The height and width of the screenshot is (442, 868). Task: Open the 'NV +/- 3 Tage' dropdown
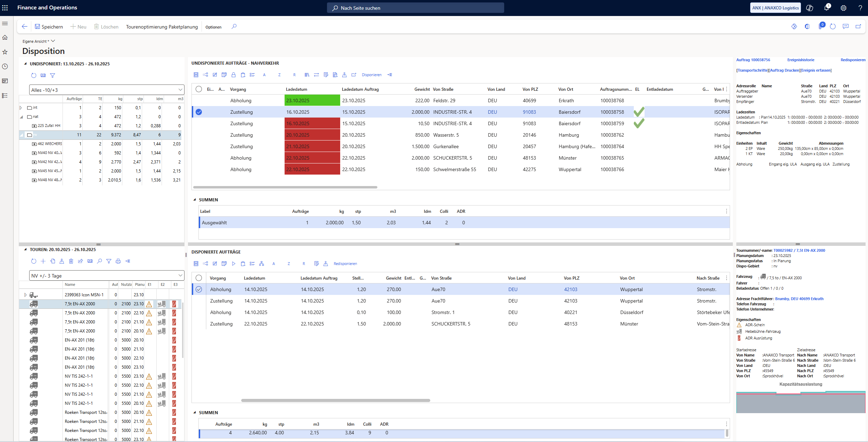point(180,275)
